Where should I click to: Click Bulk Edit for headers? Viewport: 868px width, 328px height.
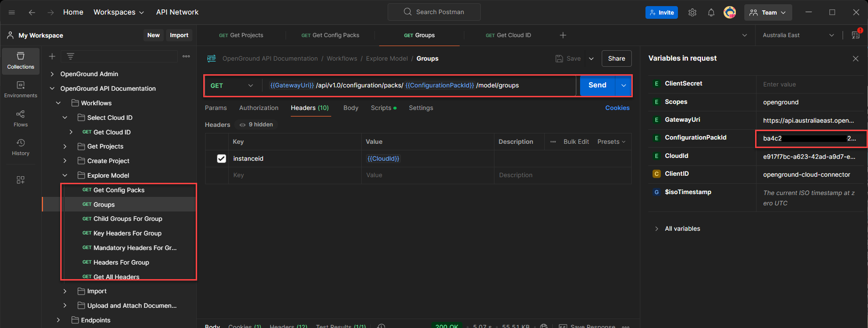pyautogui.click(x=576, y=141)
